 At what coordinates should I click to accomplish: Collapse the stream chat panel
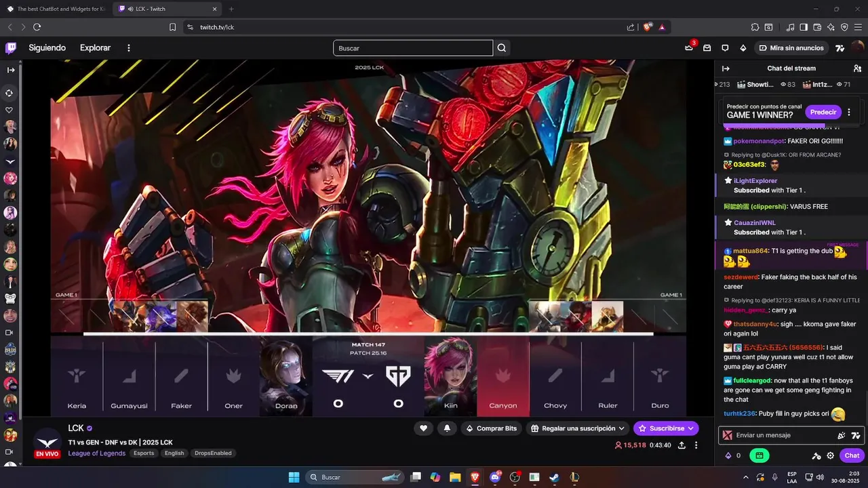pyautogui.click(x=726, y=68)
